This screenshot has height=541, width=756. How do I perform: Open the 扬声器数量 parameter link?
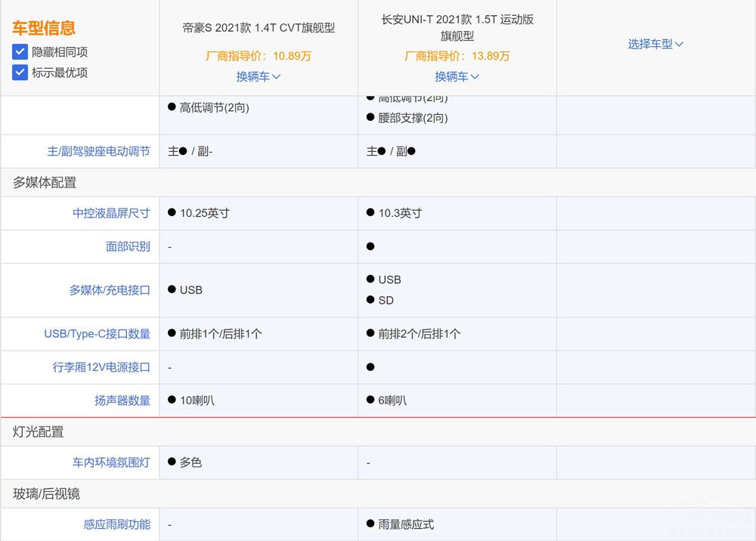click(x=121, y=401)
